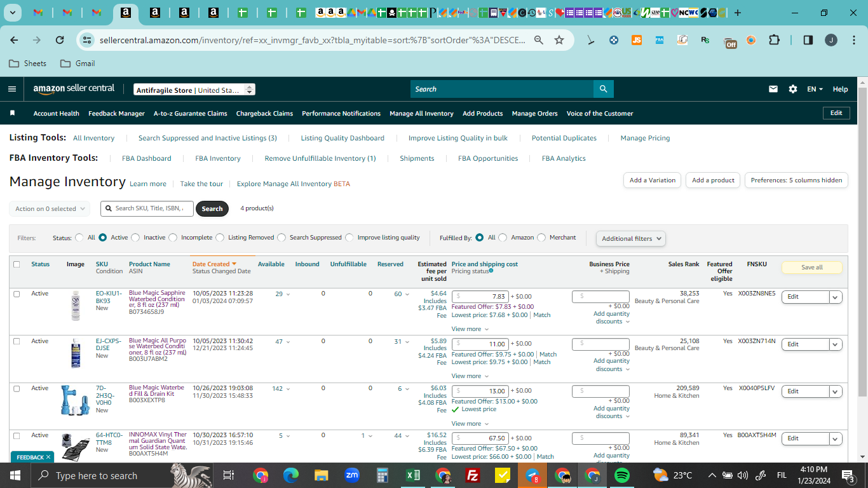This screenshot has height=488, width=868.
Task: Open the Additional filters dropdown
Action: pos(631,238)
